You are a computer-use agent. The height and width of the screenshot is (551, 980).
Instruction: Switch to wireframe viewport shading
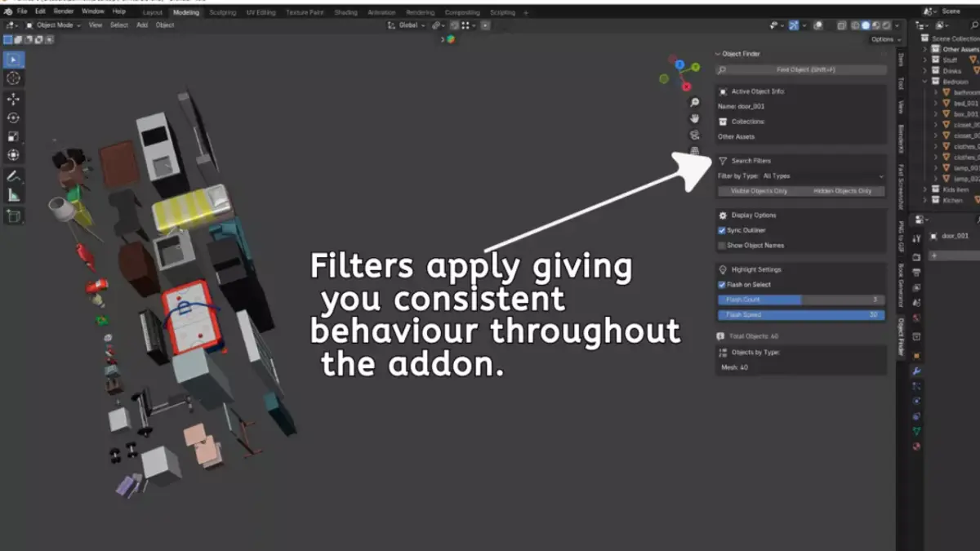tap(855, 25)
